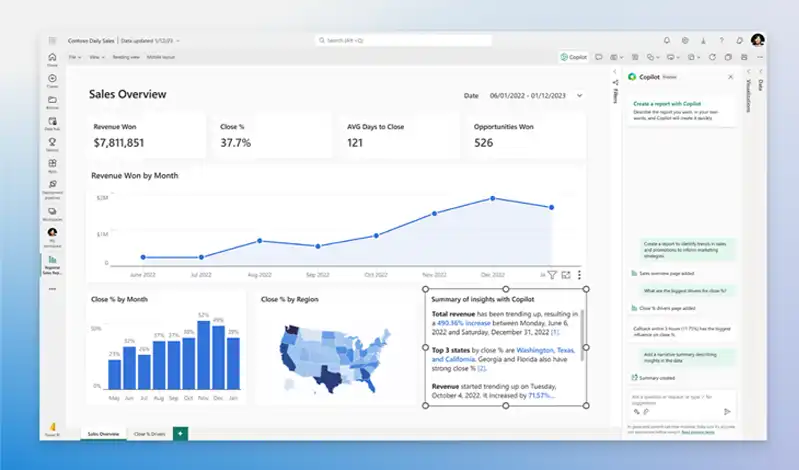Send the Copilot message with arrow icon

[727, 411]
